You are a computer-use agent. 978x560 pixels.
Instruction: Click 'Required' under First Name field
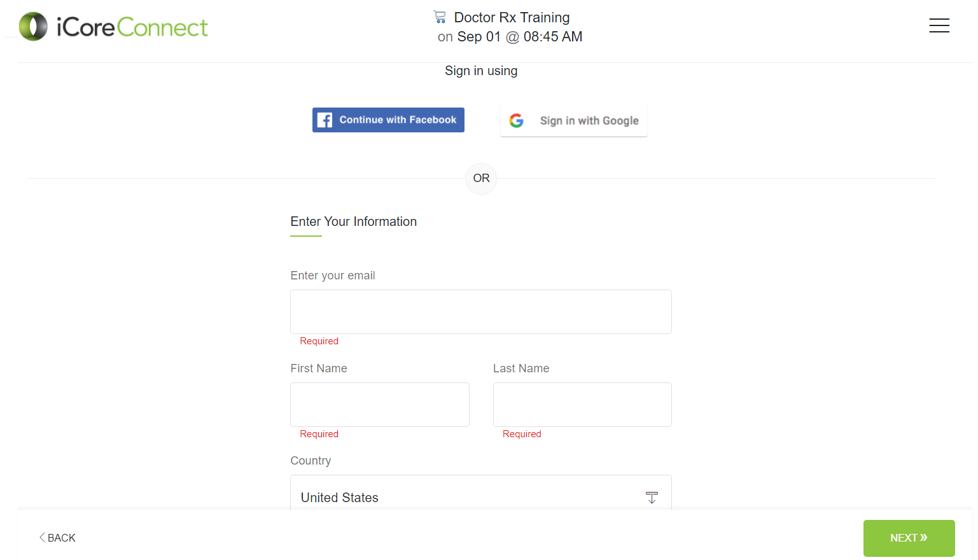click(319, 434)
